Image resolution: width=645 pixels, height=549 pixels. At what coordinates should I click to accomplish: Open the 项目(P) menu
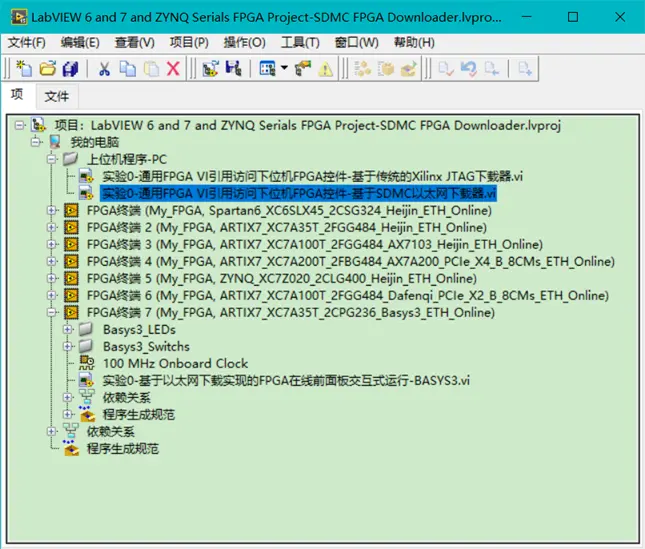(189, 42)
